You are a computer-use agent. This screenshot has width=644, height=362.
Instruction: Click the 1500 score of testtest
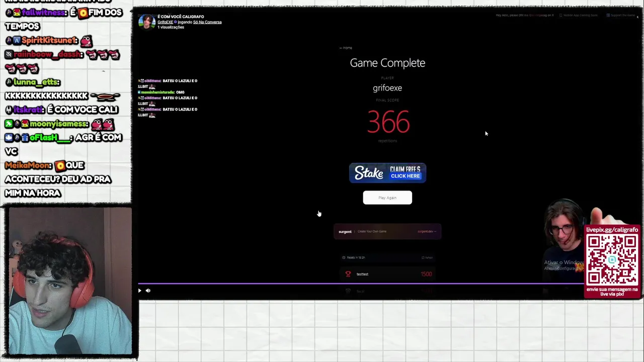(x=426, y=274)
